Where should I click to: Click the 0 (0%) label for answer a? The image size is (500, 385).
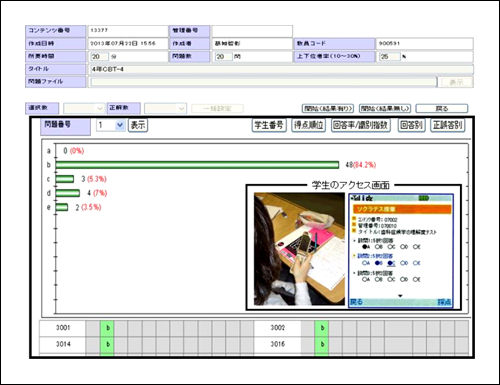(74, 151)
